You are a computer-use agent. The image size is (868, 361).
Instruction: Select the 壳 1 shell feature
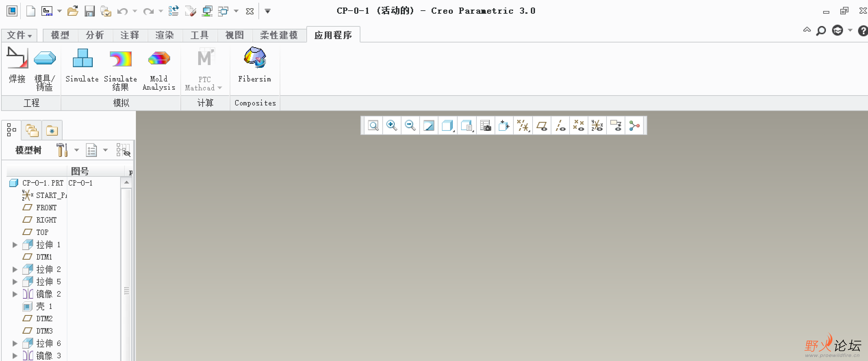[38, 307]
